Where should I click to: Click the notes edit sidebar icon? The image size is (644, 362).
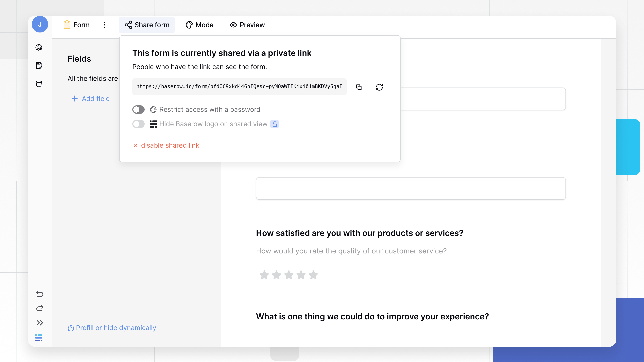tap(39, 65)
